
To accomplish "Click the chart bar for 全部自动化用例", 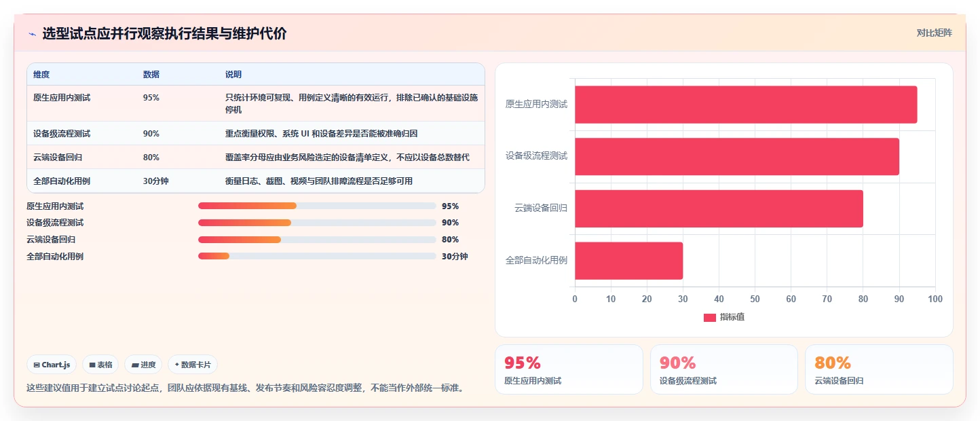I will [628, 261].
